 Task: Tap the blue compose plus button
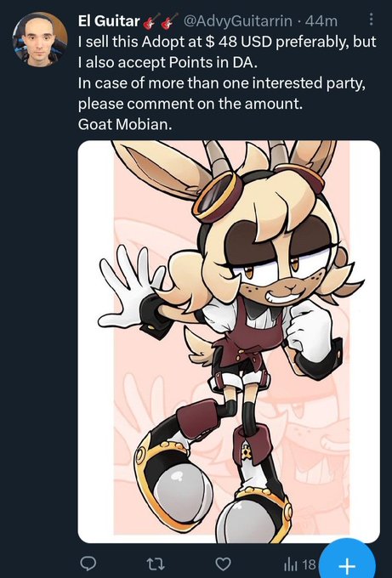(347, 561)
